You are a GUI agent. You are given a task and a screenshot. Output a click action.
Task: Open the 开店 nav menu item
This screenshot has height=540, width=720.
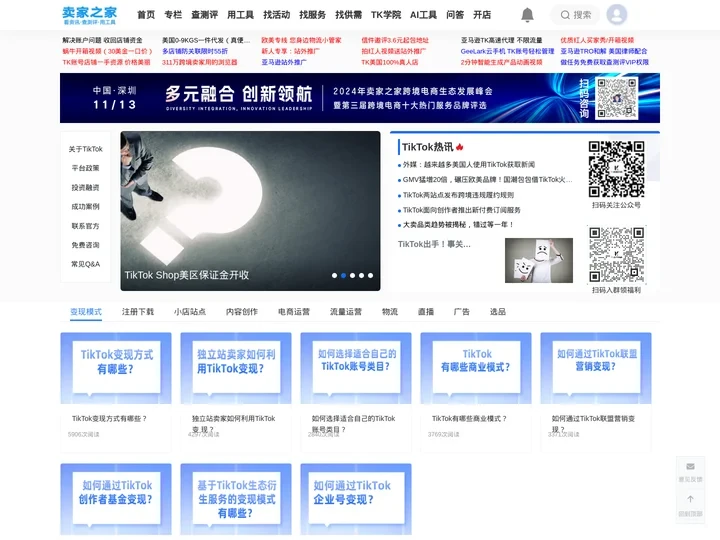(x=482, y=15)
